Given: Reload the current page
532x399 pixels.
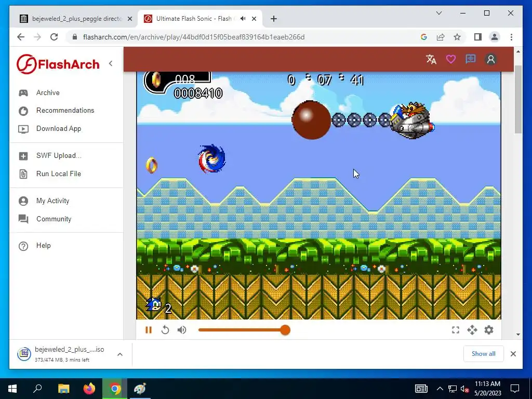Looking at the screenshot, I should click(54, 37).
